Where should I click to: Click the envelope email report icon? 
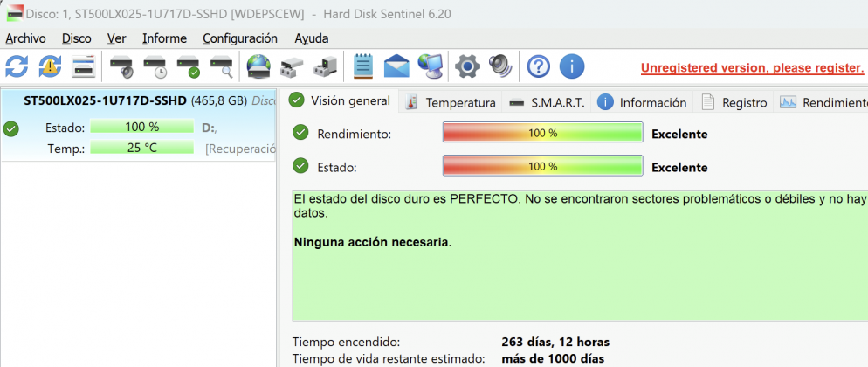[396, 66]
